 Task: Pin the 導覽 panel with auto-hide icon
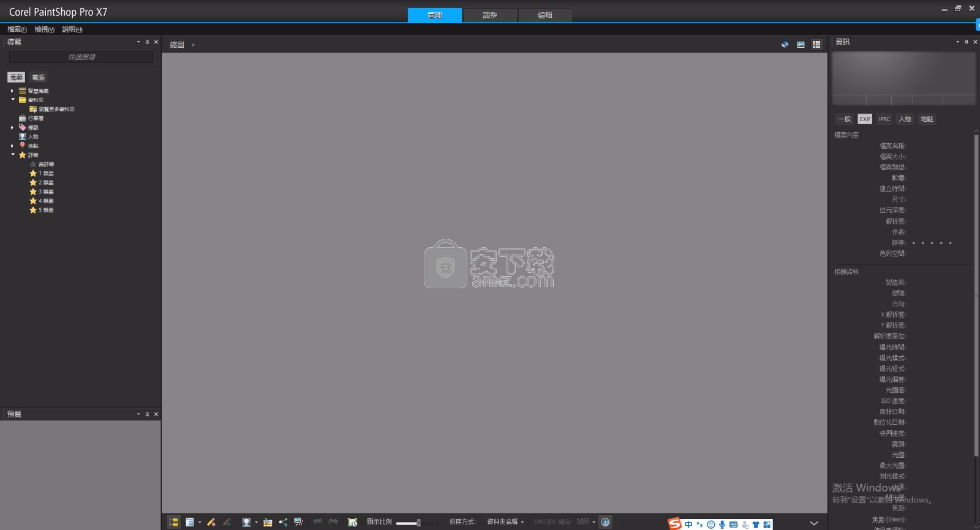[x=147, y=42]
